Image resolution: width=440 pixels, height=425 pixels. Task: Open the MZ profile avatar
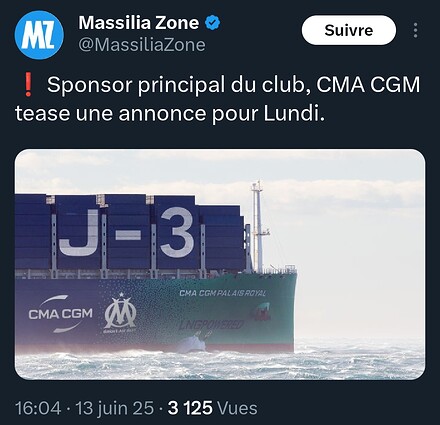(39, 35)
